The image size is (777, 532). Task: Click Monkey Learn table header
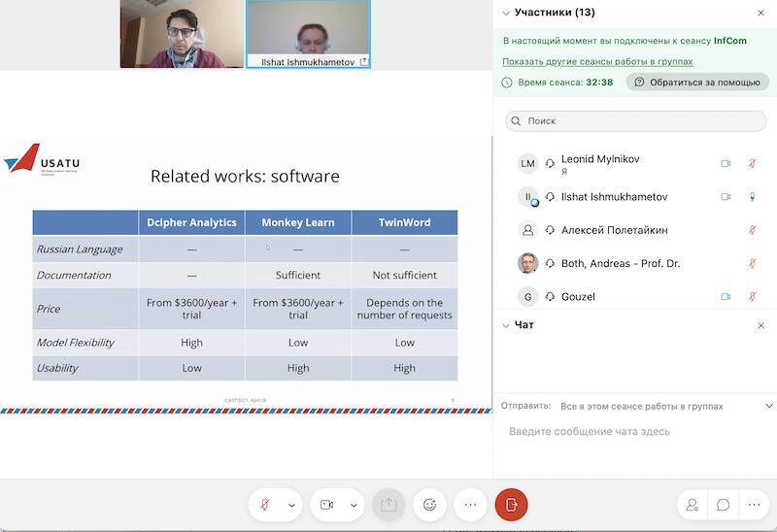pyautogui.click(x=298, y=222)
